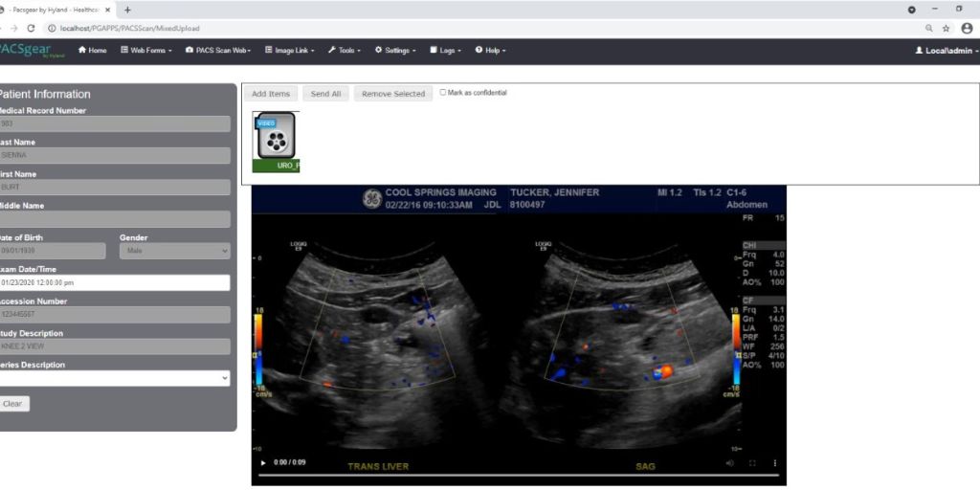Click the Exam Date/Time field
This screenshot has height=490, width=980.
coord(115,282)
